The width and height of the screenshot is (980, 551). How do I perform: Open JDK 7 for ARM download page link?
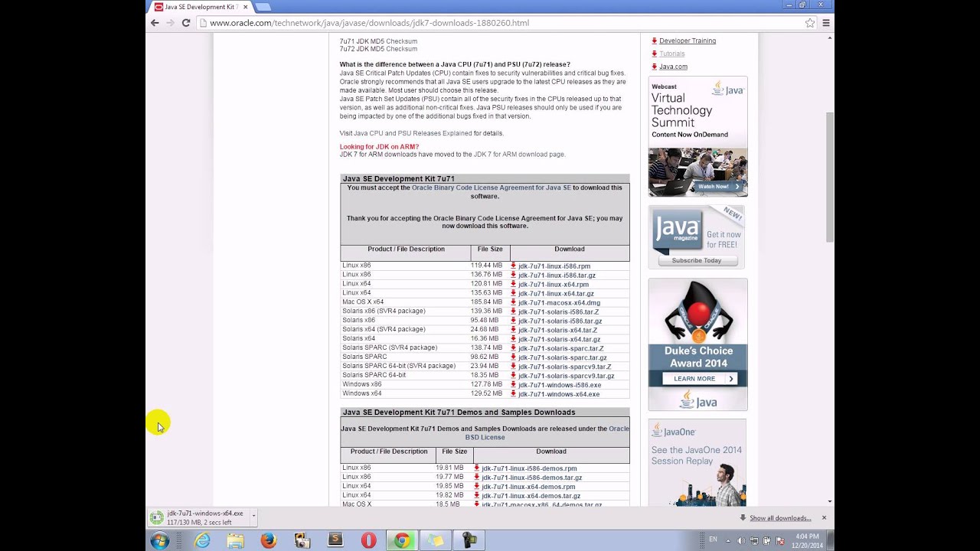[519, 155]
